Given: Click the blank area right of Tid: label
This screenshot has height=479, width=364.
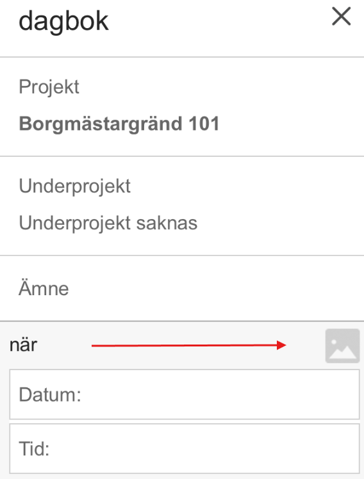Looking at the screenshot, I should click(x=203, y=449).
